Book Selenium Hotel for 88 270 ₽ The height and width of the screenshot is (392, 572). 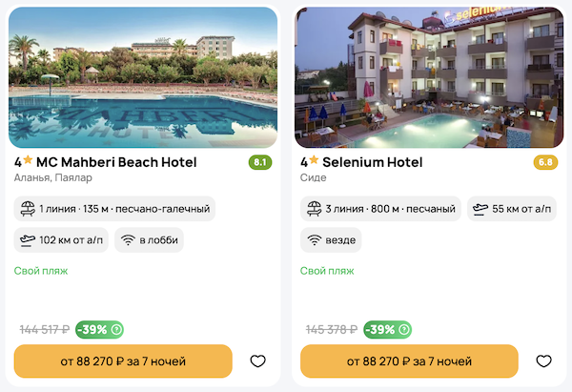(x=409, y=361)
